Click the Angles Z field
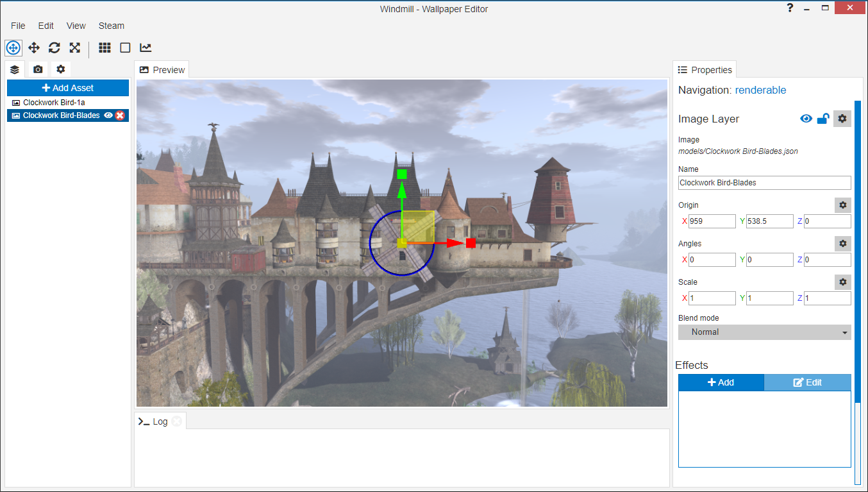Screen dimensions: 868x492 tap(828, 260)
